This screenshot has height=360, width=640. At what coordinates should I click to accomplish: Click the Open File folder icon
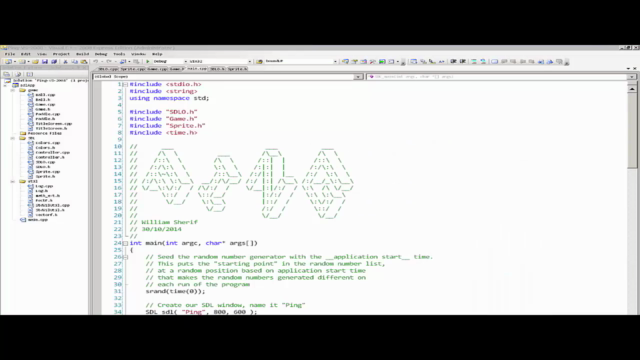(36, 62)
